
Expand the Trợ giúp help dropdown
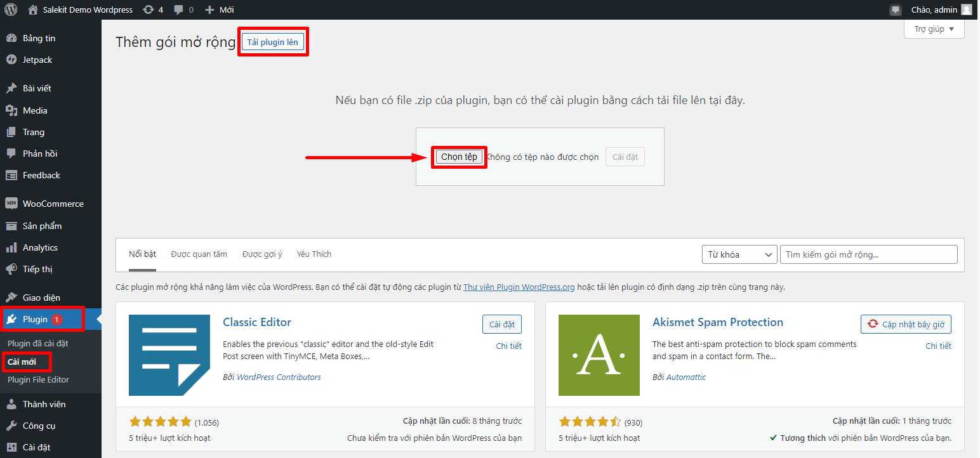coord(934,29)
